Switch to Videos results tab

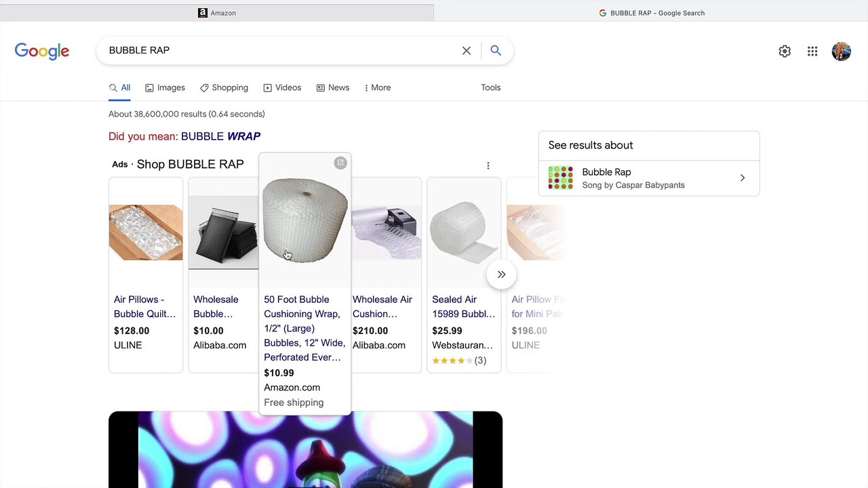pos(282,87)
